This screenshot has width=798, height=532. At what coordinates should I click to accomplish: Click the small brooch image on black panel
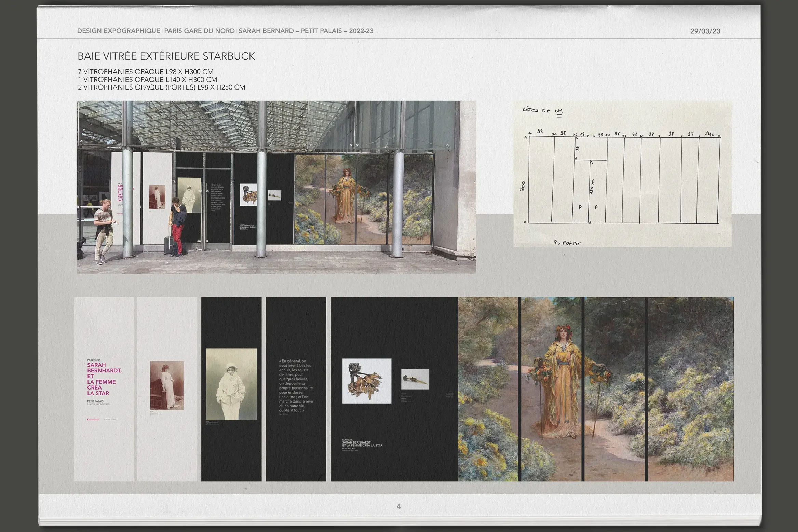coord(415,379)
